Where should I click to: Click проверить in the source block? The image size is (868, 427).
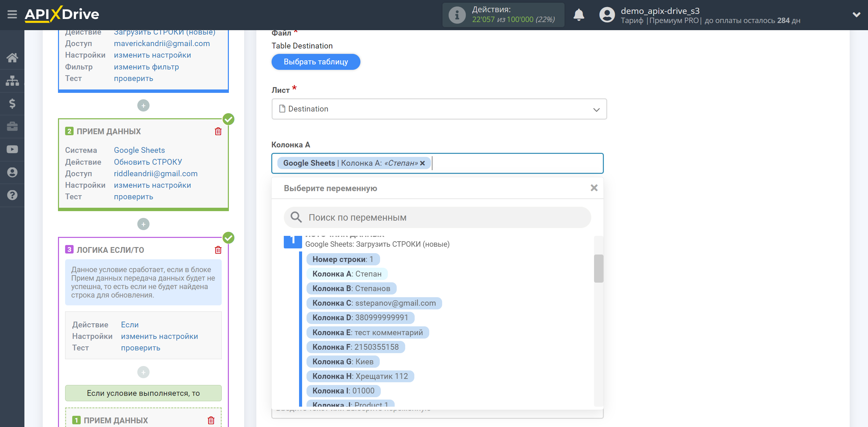click(134, 79)
